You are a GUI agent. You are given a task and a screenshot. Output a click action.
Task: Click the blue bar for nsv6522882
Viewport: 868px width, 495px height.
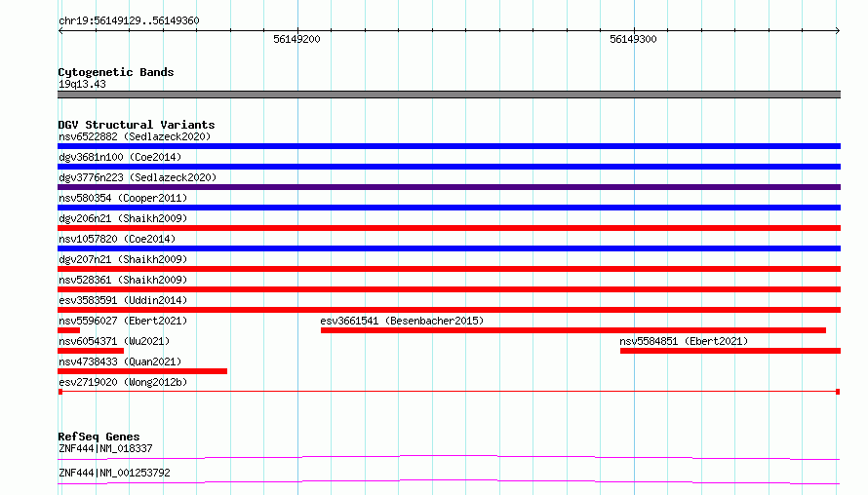pyautogui.click(x=449, y=146)
